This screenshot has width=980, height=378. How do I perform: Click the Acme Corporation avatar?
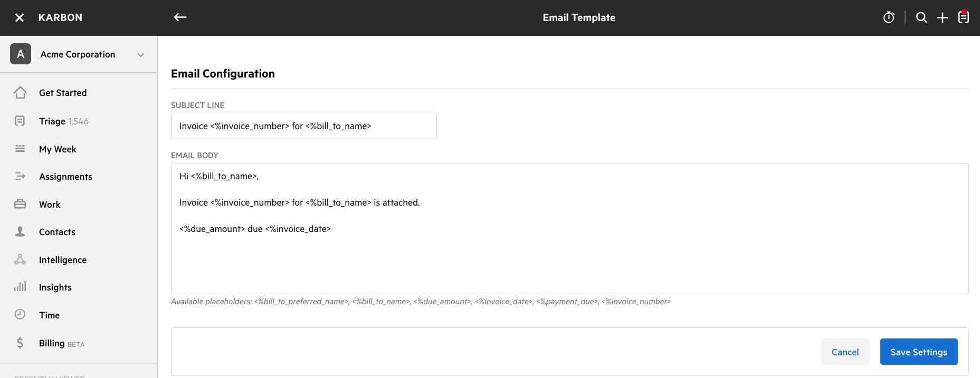pyautogui.click(x=20, y=54)
